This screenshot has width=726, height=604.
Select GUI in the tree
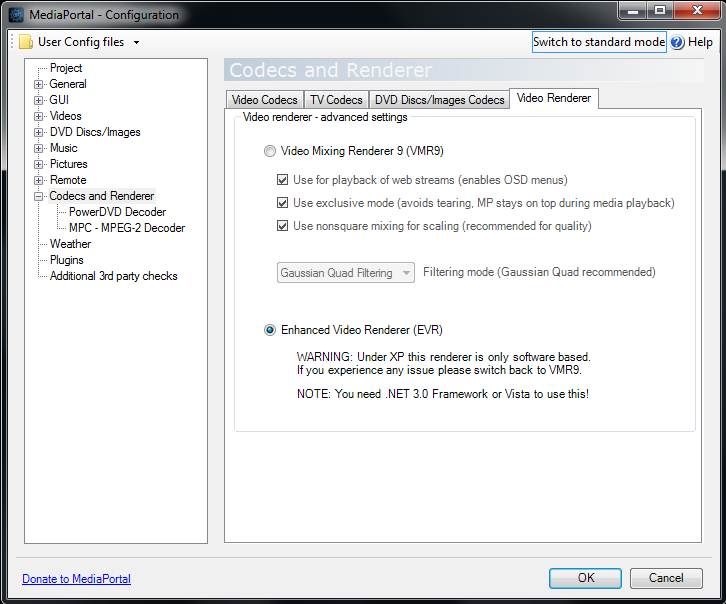pos(59,100)
